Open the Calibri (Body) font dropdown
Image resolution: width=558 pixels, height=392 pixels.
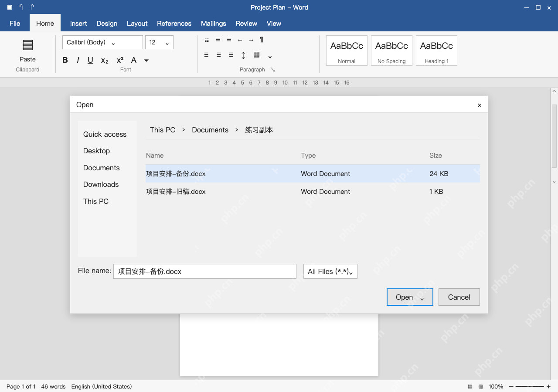click(102, 42)
